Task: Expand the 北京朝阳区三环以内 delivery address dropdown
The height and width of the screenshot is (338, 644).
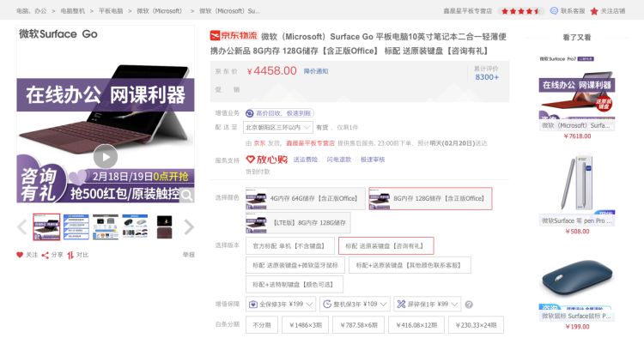Action: [x=278, y=128]
